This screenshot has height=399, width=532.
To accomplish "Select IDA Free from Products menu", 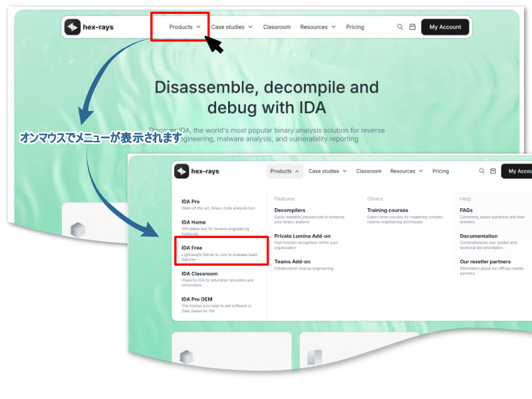I will pyautogui.click(x=220, y=254).
